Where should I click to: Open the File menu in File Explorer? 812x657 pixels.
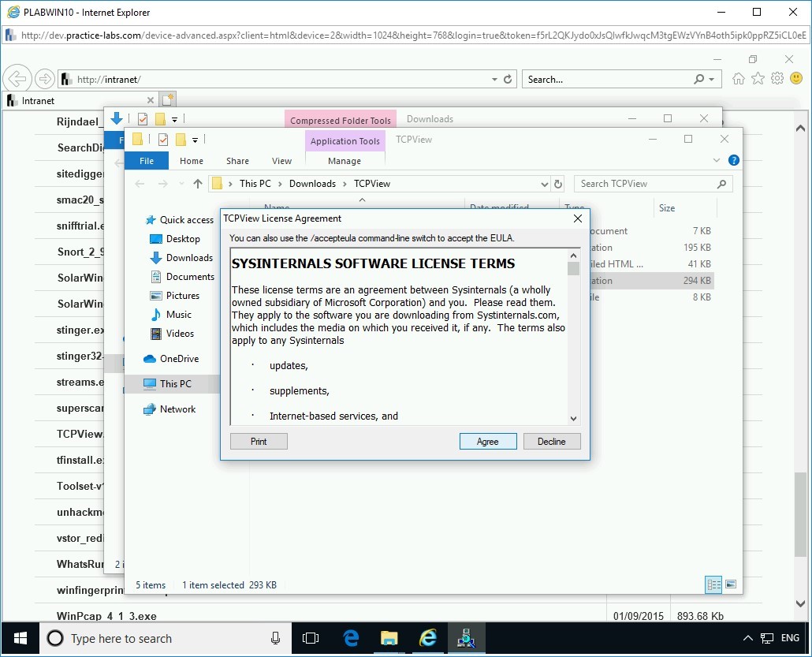[x=147, y=160]
